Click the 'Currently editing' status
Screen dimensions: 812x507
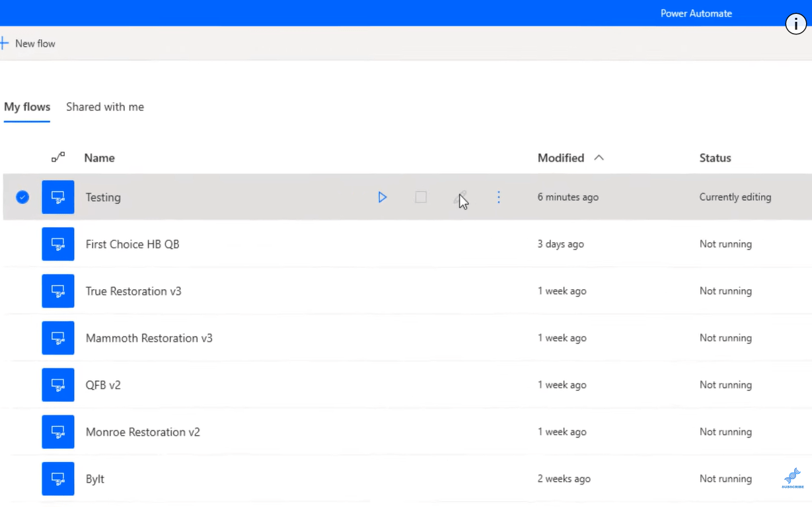(735, 197)
